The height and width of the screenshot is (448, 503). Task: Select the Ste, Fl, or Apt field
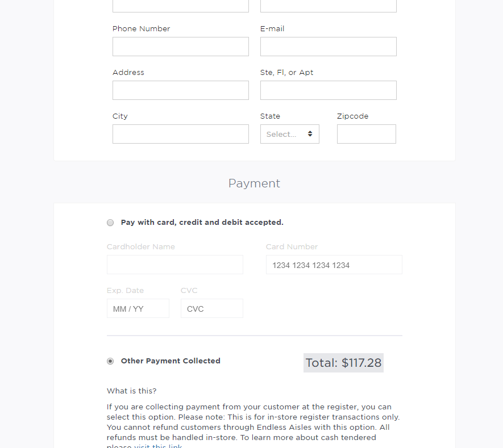[328, 90]
